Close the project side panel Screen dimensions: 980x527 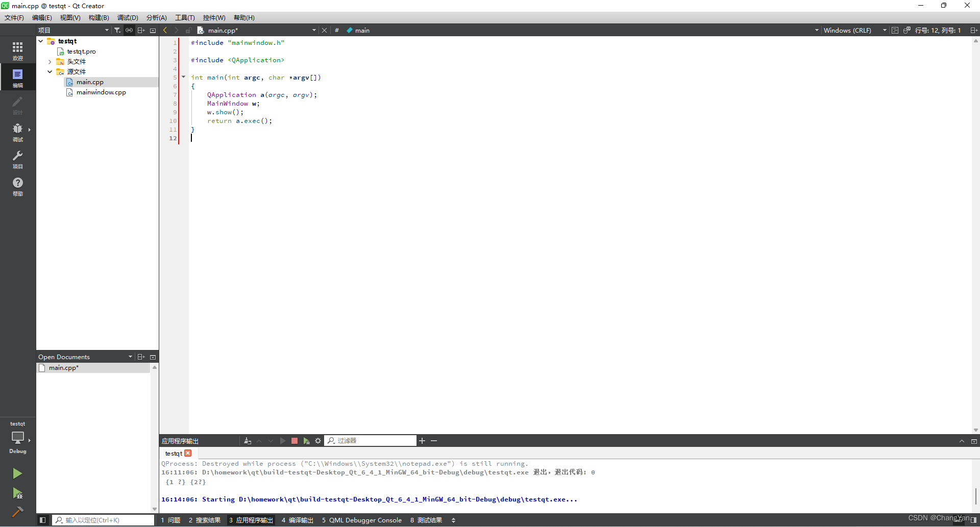pos(153,30)
